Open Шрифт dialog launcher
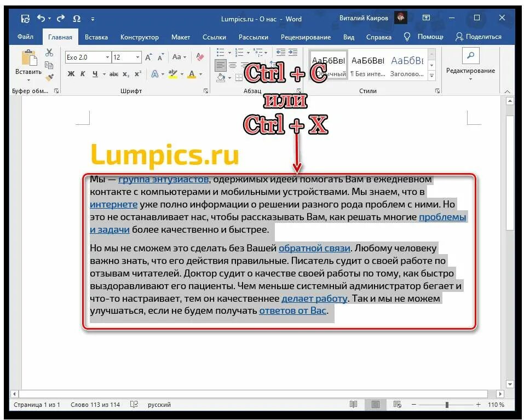The height and width of the screenshot is (420, 524). click(206, 91)
